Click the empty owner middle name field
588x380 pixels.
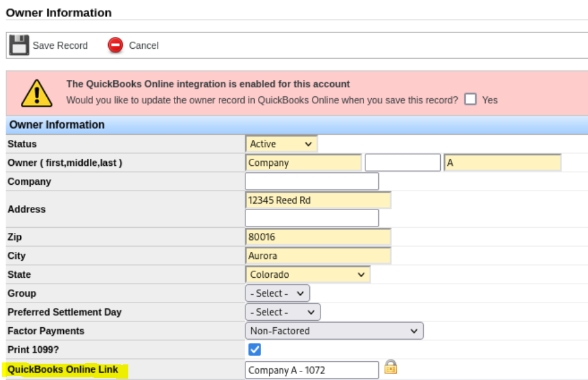click(403, 163)
